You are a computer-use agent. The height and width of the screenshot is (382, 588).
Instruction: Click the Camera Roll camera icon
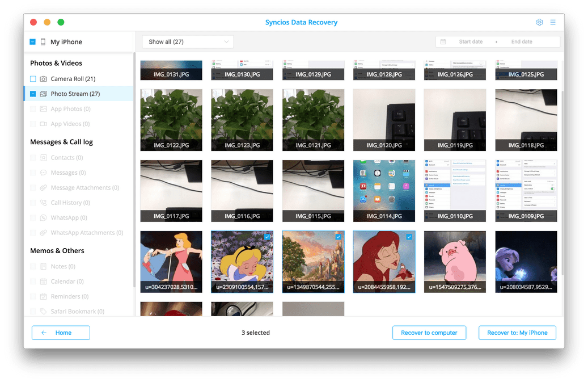44,79
